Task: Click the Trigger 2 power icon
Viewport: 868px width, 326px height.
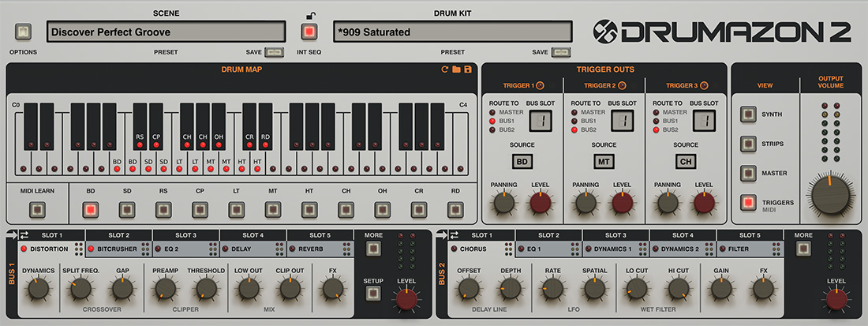Action: [x=622, y=85]
